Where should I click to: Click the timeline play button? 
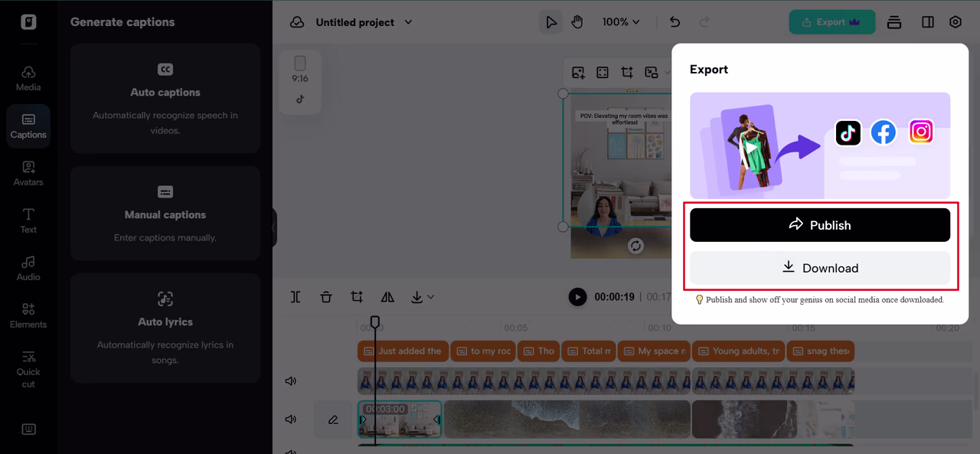click(x=578, y=297)
